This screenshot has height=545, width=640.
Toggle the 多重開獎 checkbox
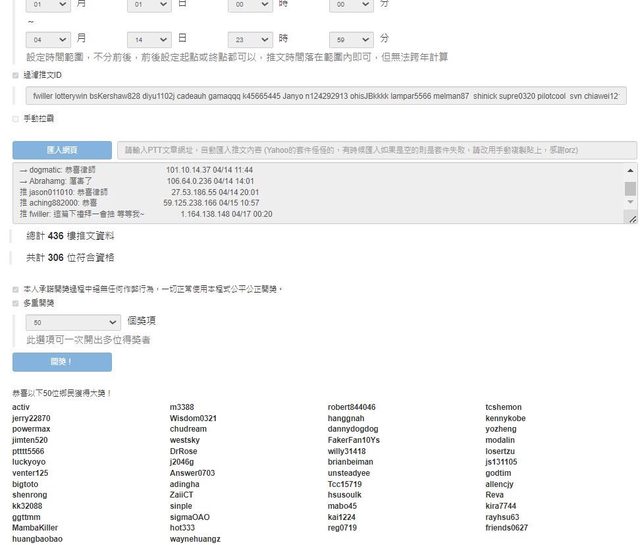coord(15,302)
